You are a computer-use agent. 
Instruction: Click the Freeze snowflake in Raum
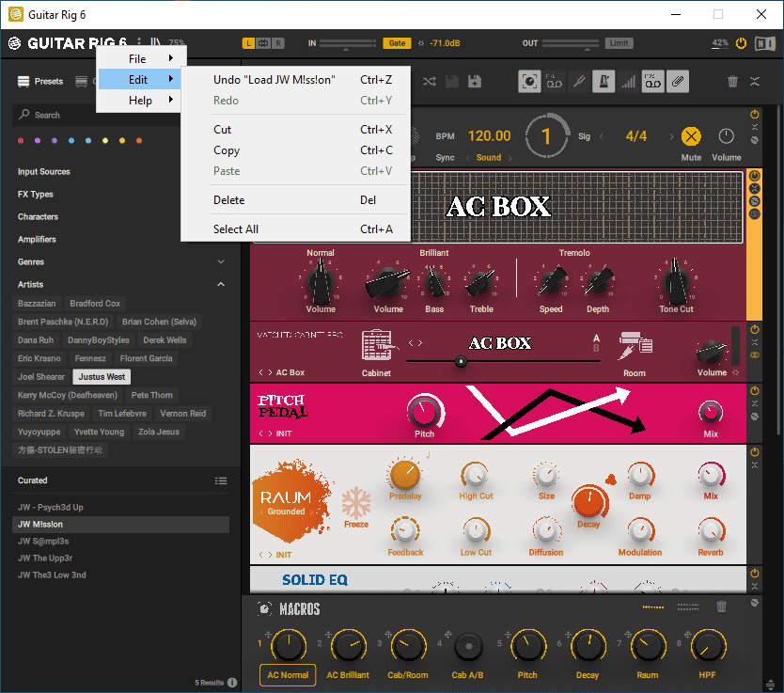(356, 502)
